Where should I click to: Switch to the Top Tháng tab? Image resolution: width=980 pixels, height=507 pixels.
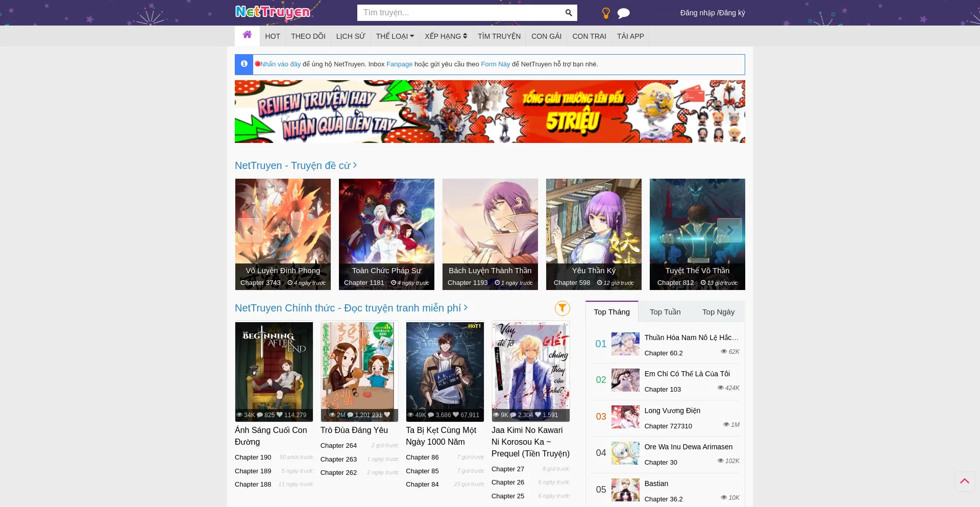[x=612, y=312]
